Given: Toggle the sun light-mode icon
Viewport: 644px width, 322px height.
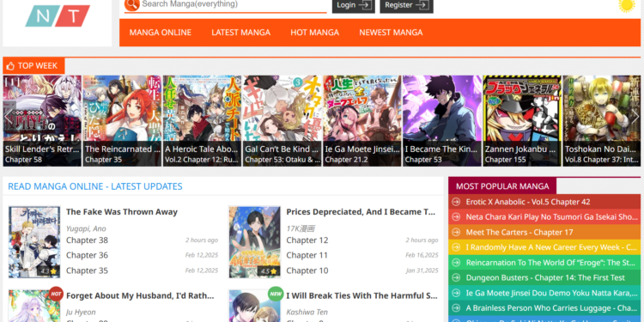Looking at the screenshot, I should point(627,5).
